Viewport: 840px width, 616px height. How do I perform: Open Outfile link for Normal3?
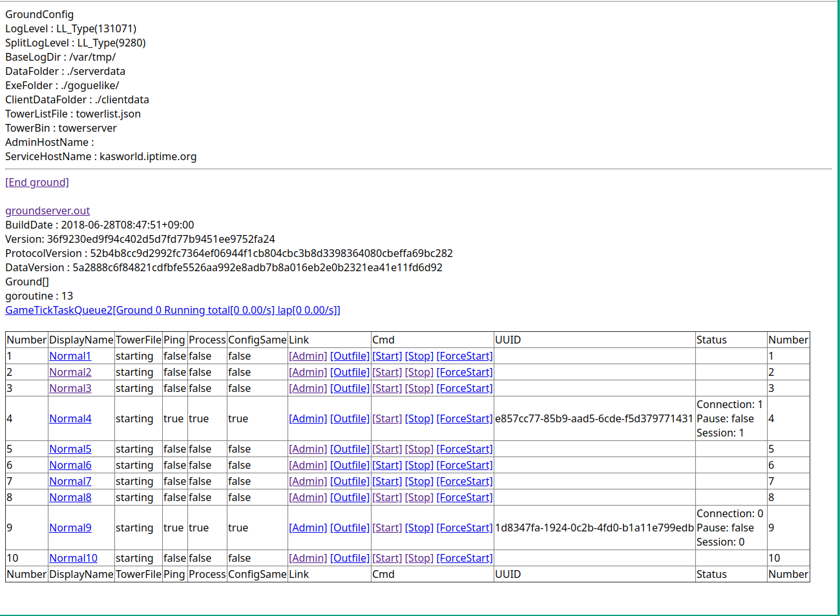(350, 388)
